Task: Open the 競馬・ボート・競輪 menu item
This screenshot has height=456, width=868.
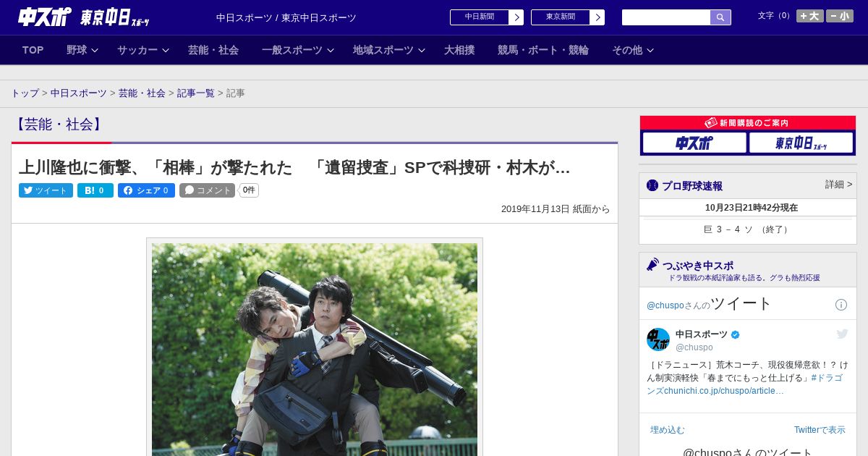Action: [x=543, y=50]
